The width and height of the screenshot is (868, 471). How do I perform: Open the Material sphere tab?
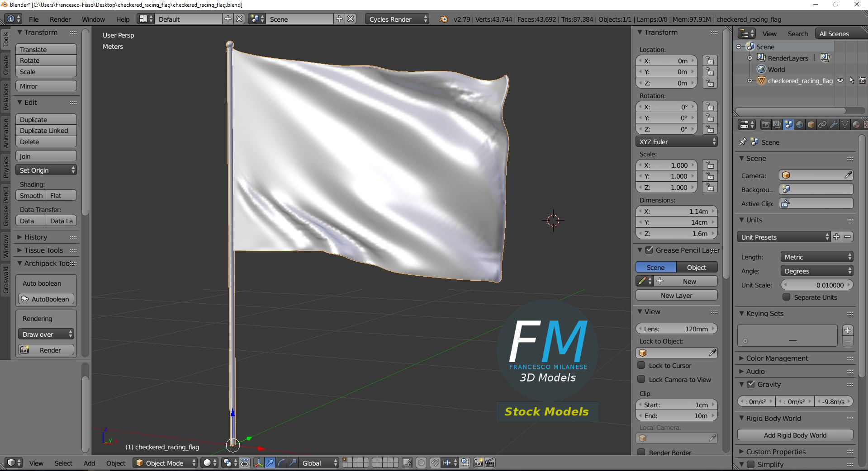click(x=856, y=125)
